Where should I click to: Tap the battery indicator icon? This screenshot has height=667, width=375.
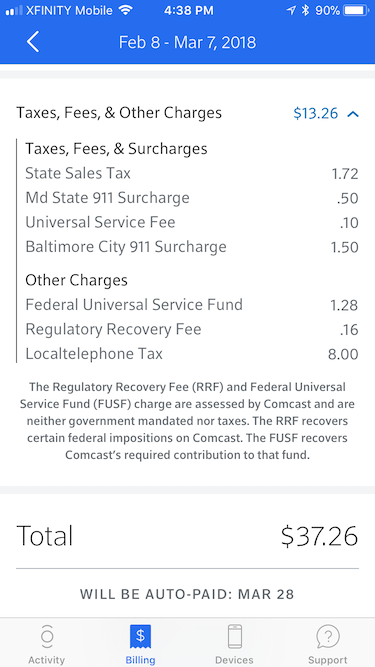pos(357,11)
